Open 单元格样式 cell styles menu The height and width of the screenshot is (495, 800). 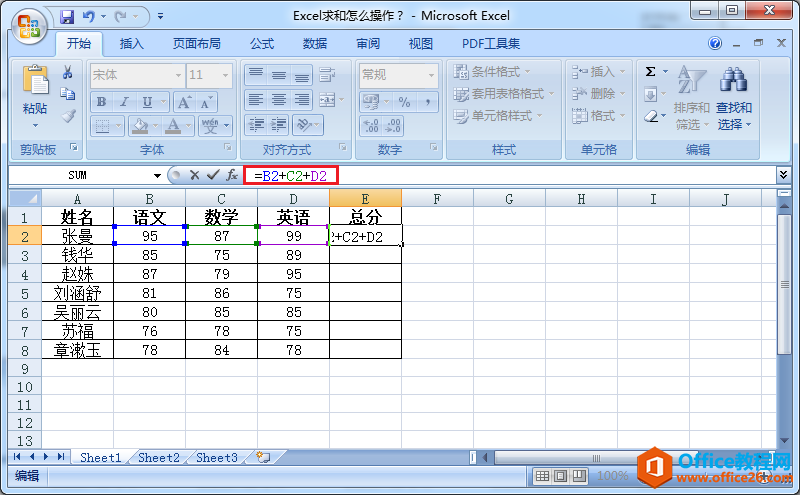click(498, 116)
